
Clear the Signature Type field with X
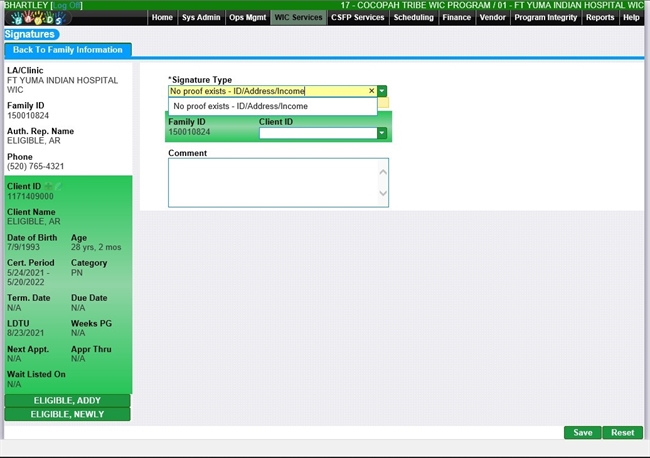tap(371, 91)
